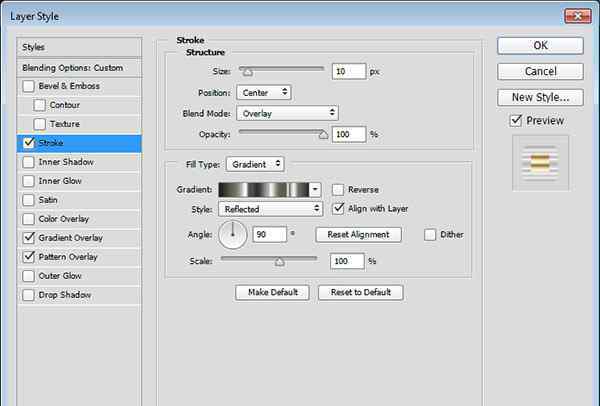Click the Size value input field
The width and height of the screenshot is (600, 406).
[x=350, y=72]
